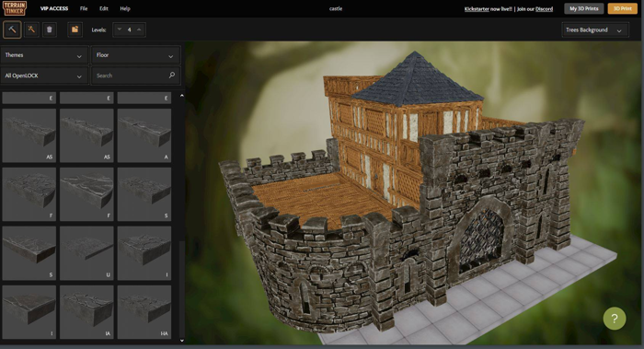
Task: Open the round question mark help button
Action: point(615,319)
